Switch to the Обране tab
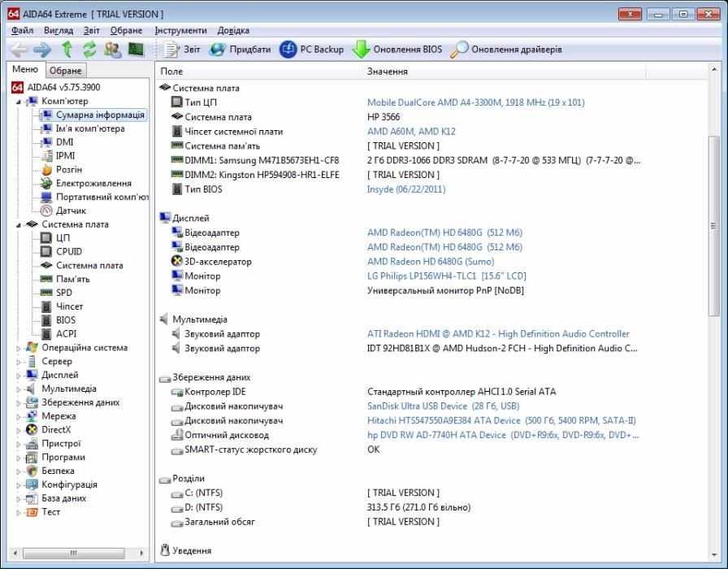Viewport: 728px width, 569px height. (66, 71)
